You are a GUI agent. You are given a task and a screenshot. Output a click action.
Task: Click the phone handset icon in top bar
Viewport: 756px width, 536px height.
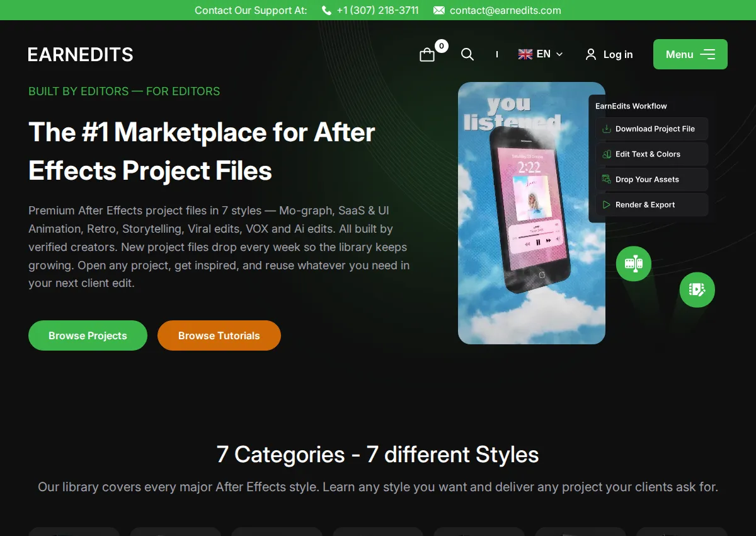point(326,10)
